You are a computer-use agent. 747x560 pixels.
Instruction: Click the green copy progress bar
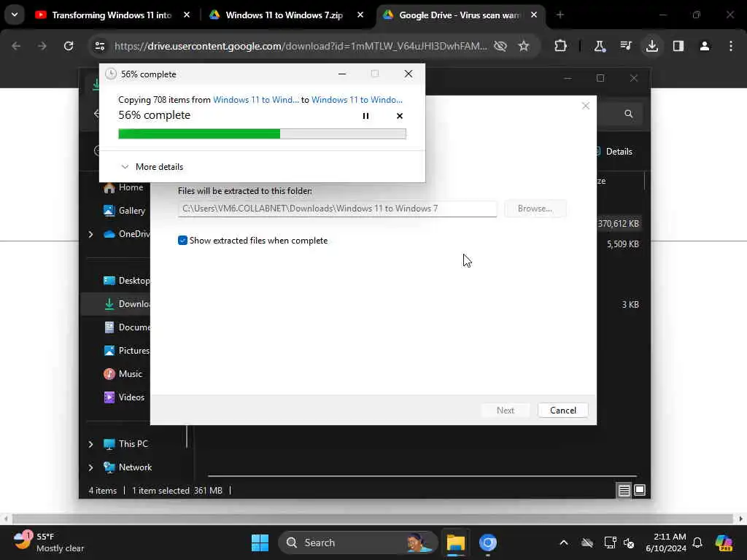262,134
